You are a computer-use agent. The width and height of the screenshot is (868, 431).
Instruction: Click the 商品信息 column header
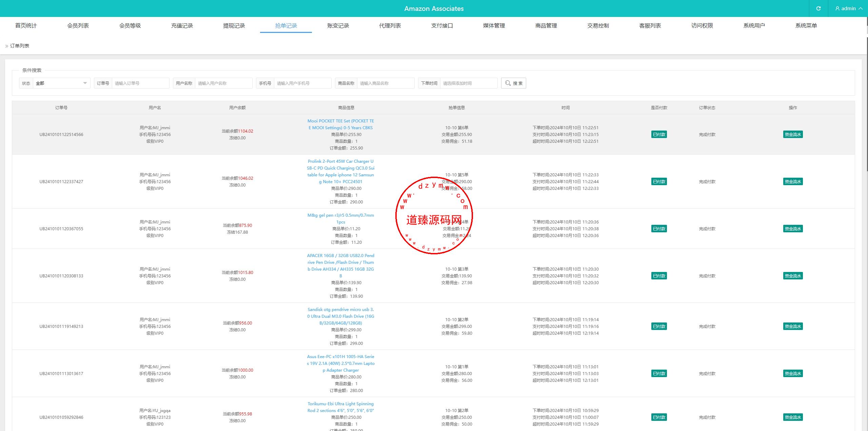click(x=346, y=108)
